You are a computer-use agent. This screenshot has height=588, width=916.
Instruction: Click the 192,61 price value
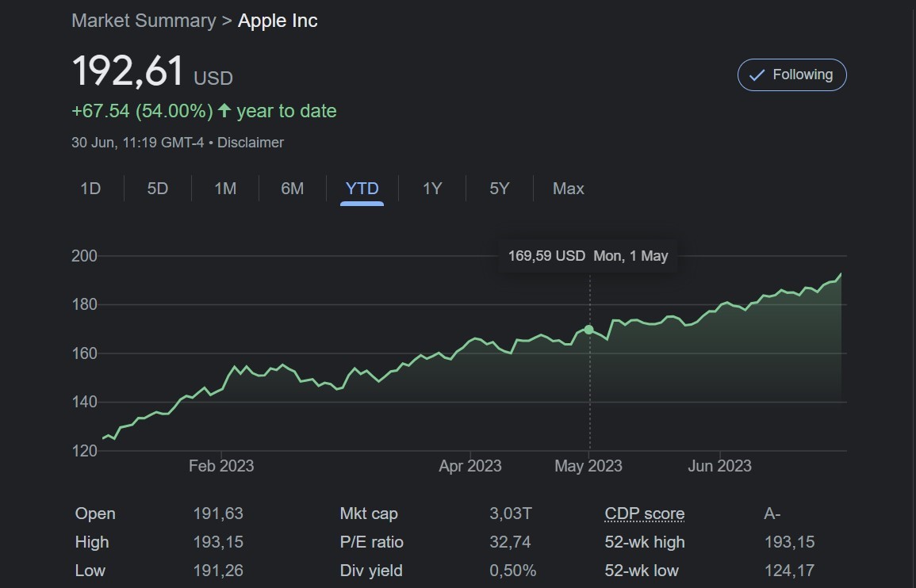(x=128, y=71)
